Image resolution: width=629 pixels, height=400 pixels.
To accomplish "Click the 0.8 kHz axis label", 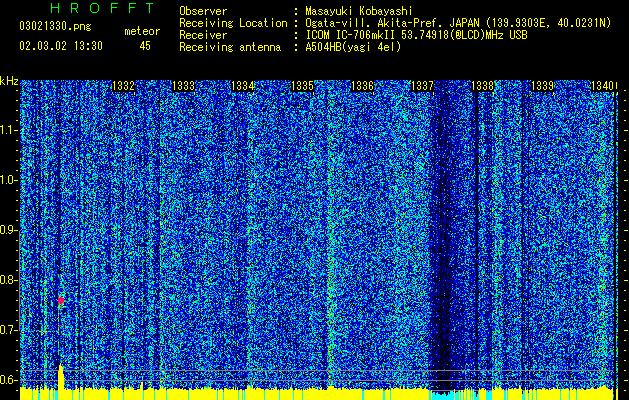I will 8,280.
